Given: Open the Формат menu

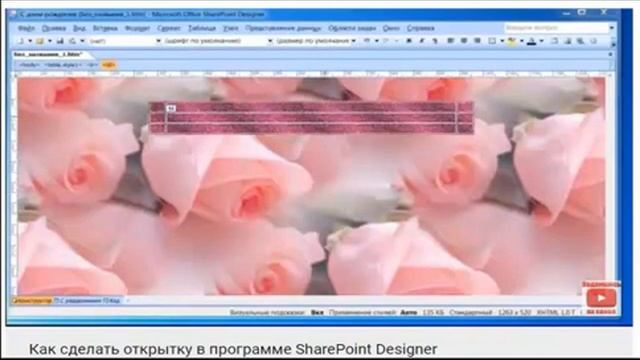Looking at the screenshot, I should coord(137,28).
